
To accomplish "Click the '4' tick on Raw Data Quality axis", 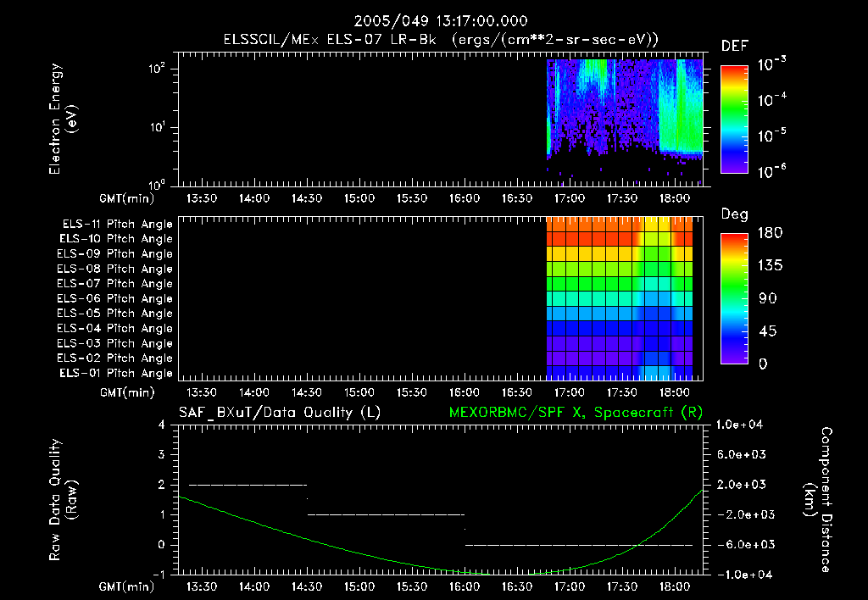I will point(162,425).
